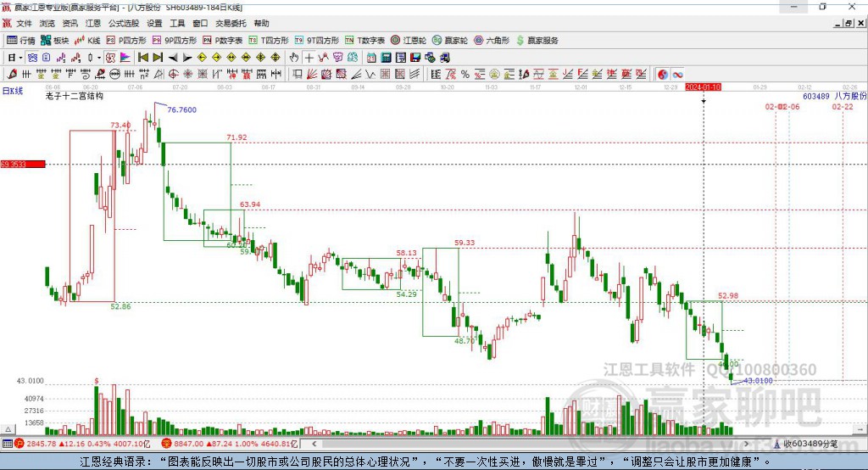Click the calendar date icon

tap(371, 58)
